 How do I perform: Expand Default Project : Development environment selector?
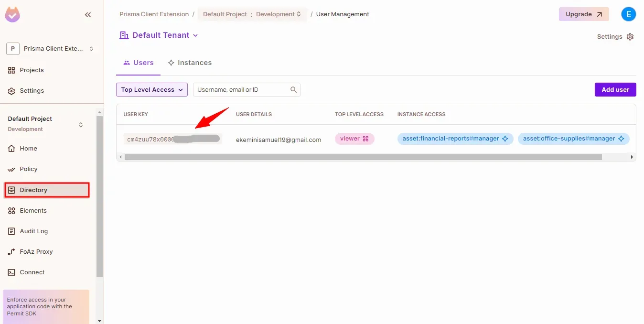252,14
